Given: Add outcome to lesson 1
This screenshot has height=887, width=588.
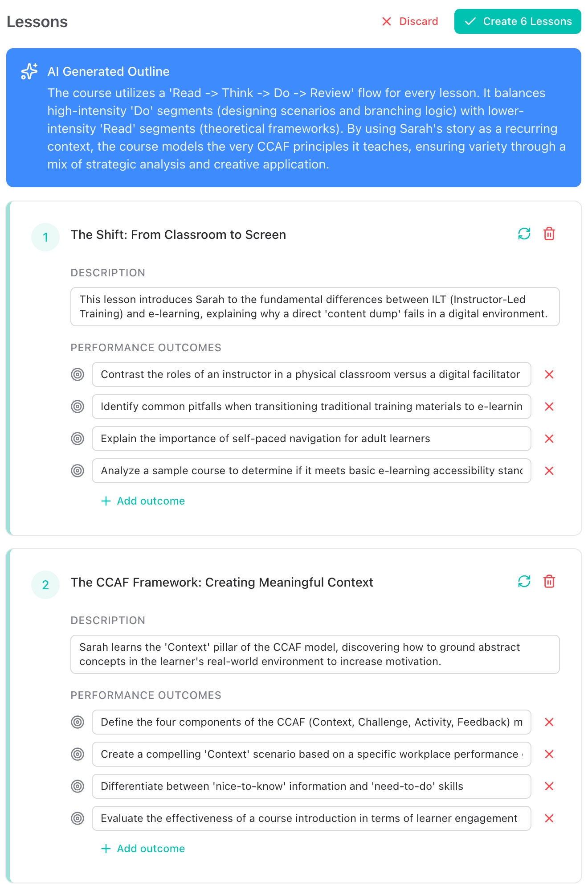Looking at the screenshot, I should 143,501.
